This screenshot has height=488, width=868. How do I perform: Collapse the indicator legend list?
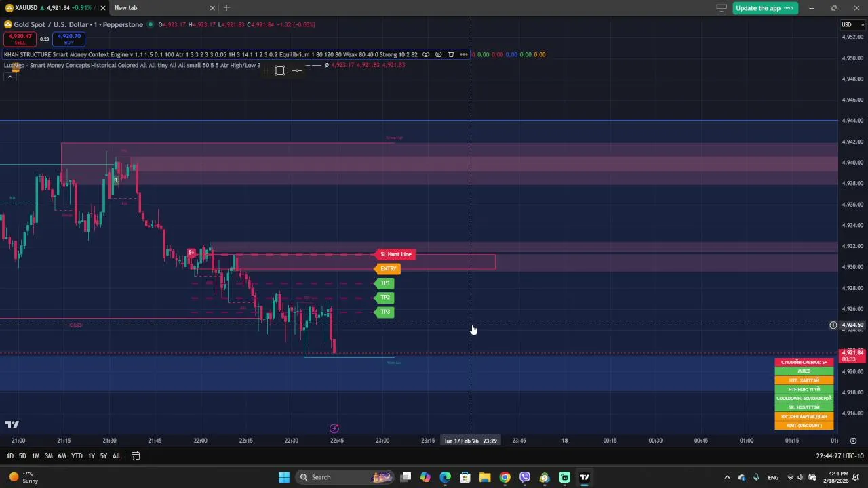coord(10,76)
